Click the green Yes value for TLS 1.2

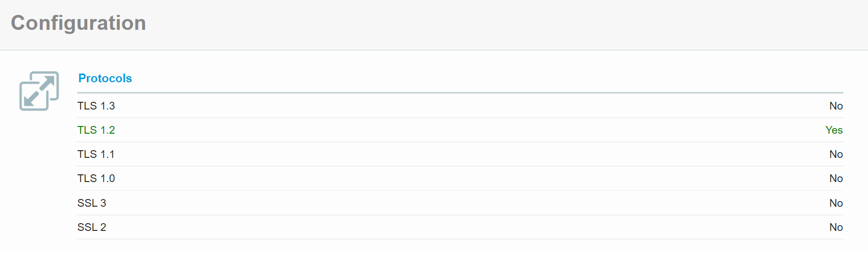[x=834, y=130]
